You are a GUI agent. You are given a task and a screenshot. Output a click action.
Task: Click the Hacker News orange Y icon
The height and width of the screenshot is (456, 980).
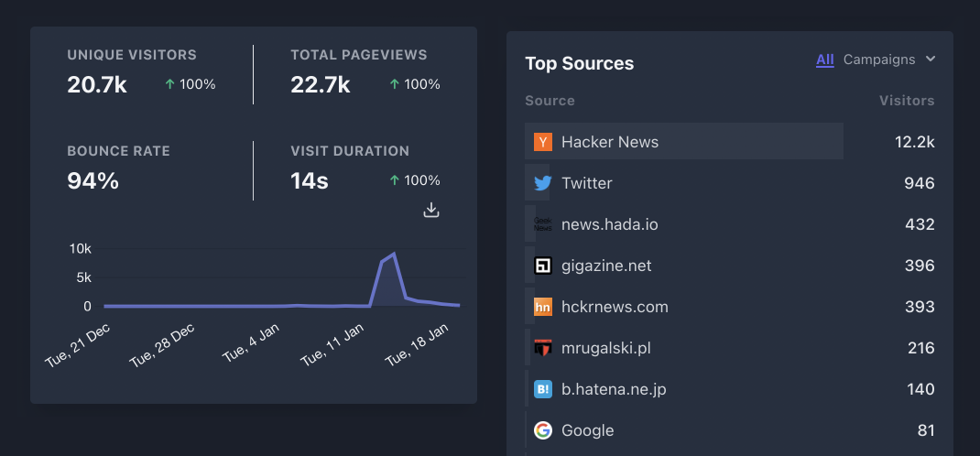(543, 142)
